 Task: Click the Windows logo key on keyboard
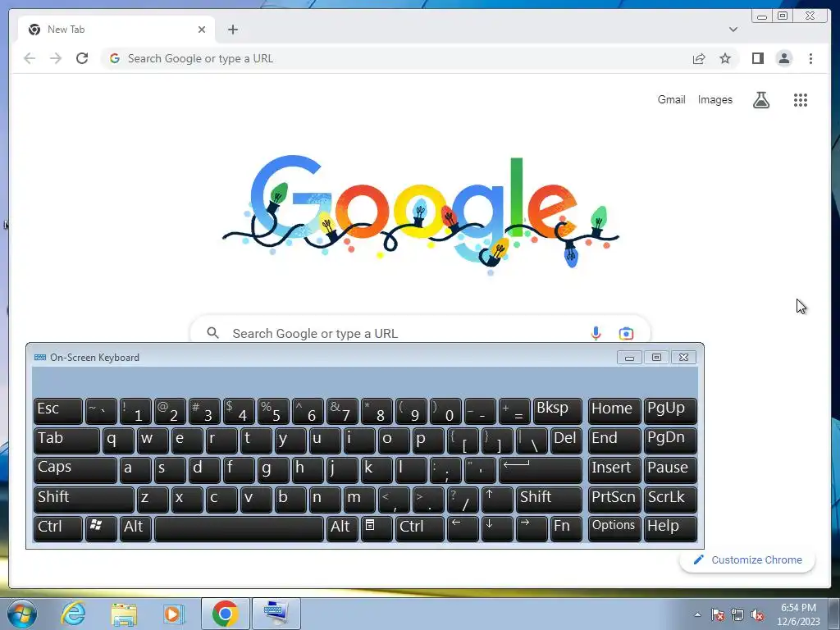(101, 529)
